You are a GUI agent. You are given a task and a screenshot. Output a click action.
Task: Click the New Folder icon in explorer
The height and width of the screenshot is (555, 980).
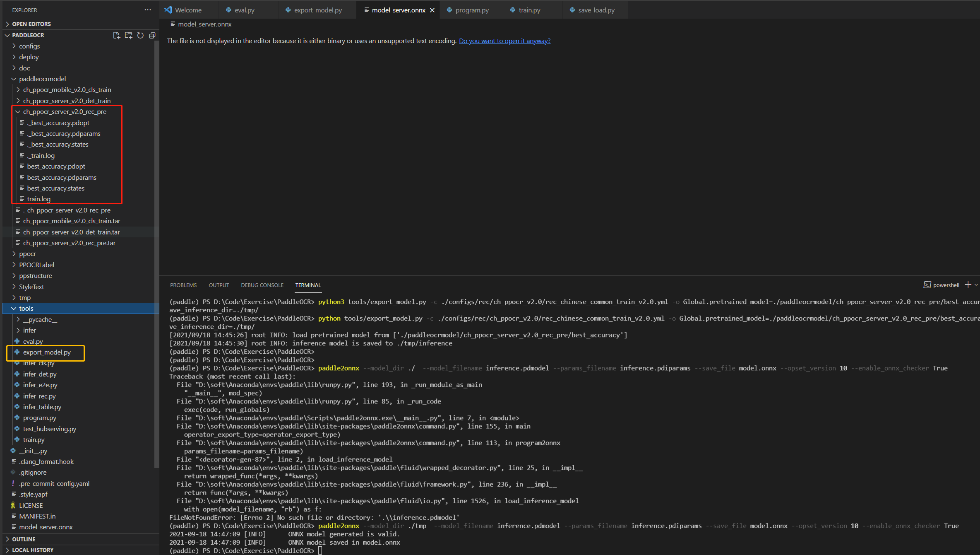(128, 35)
